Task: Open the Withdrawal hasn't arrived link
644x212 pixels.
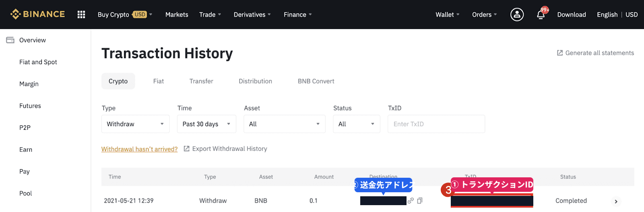Action: pyautogui.click(x=139, y=149)
